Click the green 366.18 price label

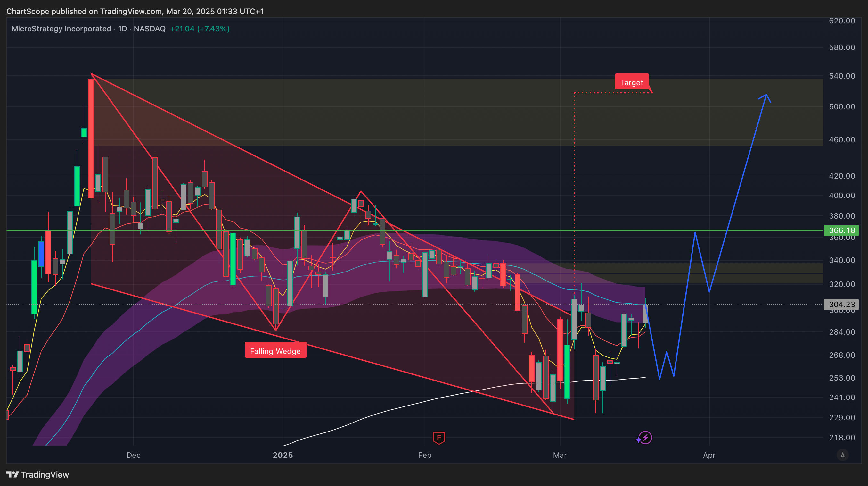click(x=841, y=230)
